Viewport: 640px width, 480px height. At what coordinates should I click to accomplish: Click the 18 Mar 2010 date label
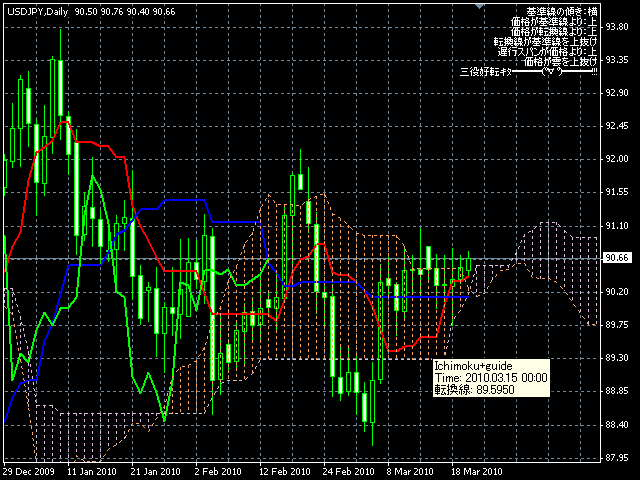[x=476, y=472]
